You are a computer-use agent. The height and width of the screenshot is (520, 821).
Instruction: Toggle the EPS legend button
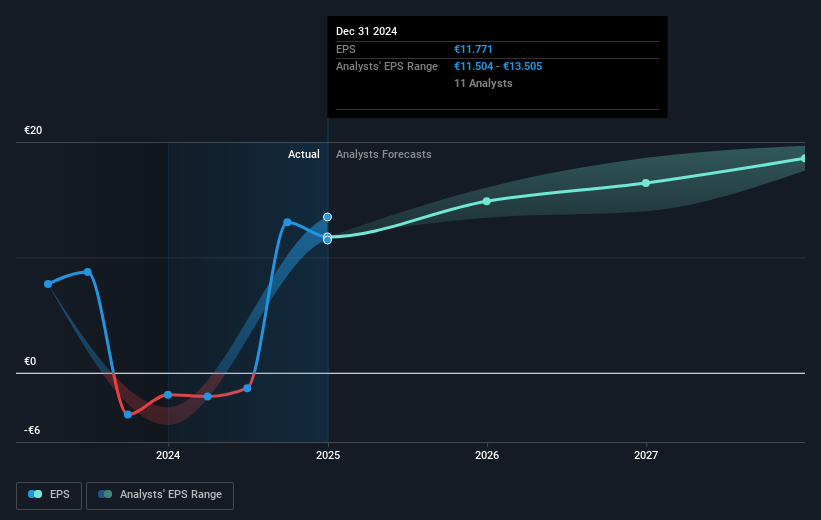click(x=49, y=495)
